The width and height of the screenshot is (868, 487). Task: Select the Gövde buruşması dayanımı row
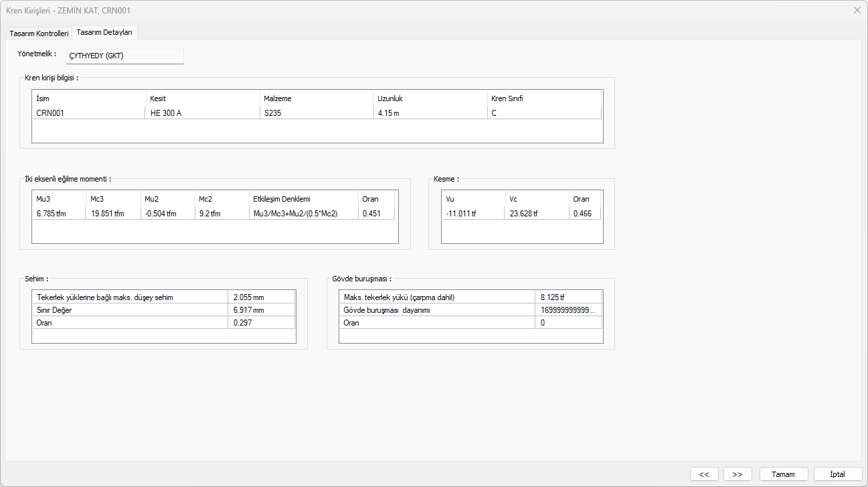tap(437, 310)
